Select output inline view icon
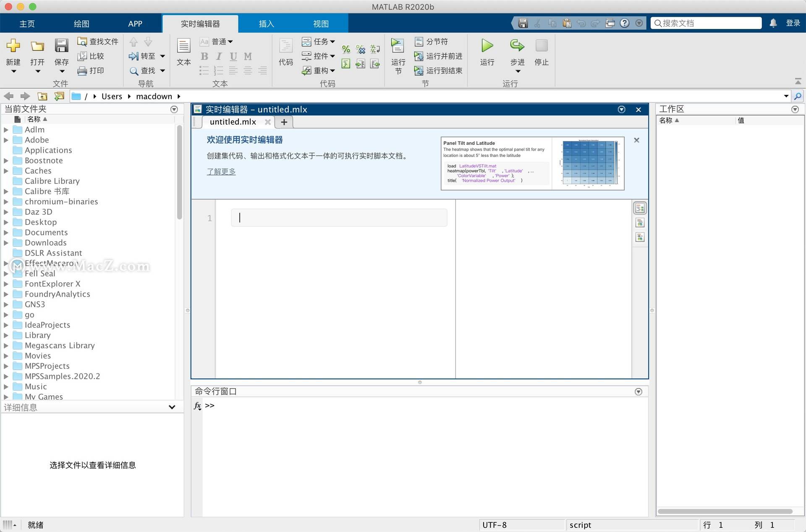This screenshot has width=806, height=532. point(640,223)
